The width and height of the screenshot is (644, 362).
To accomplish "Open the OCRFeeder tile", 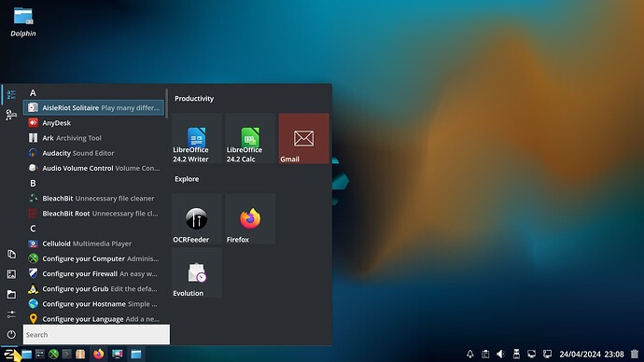I will click(x=196, y=218).
